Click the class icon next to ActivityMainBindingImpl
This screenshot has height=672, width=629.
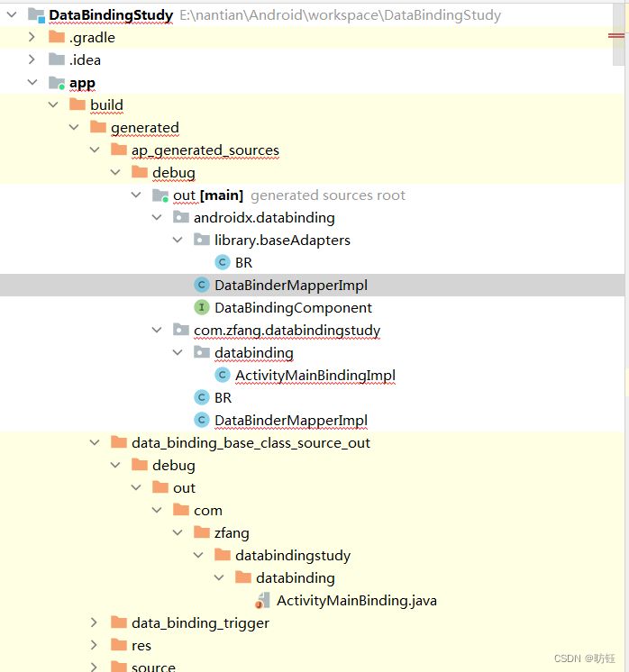222,376
